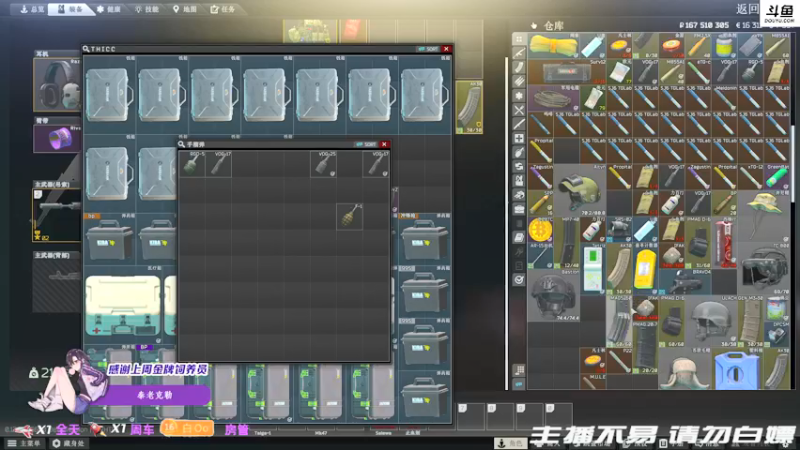Select the weapon in the sling primary slot
800x450 pixels.
(x=57, y=215)
